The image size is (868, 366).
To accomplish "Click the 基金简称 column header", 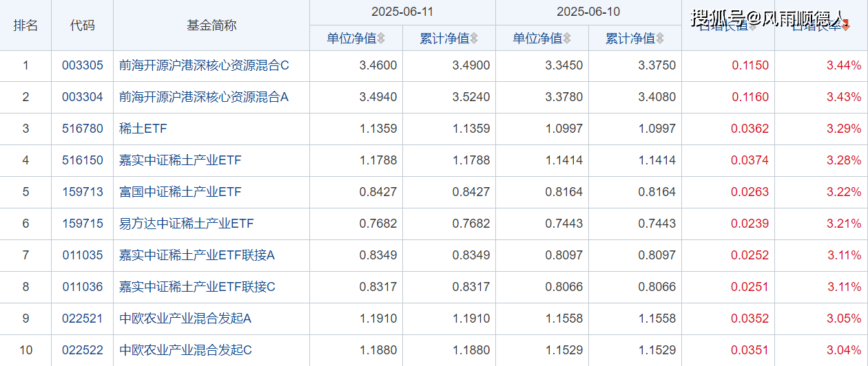I will pos(211,25).
